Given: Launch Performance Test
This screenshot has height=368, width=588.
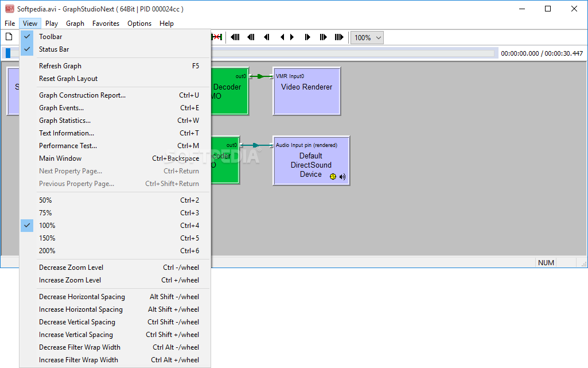Looking at the screenshot, I should click(x=115, y=146).
